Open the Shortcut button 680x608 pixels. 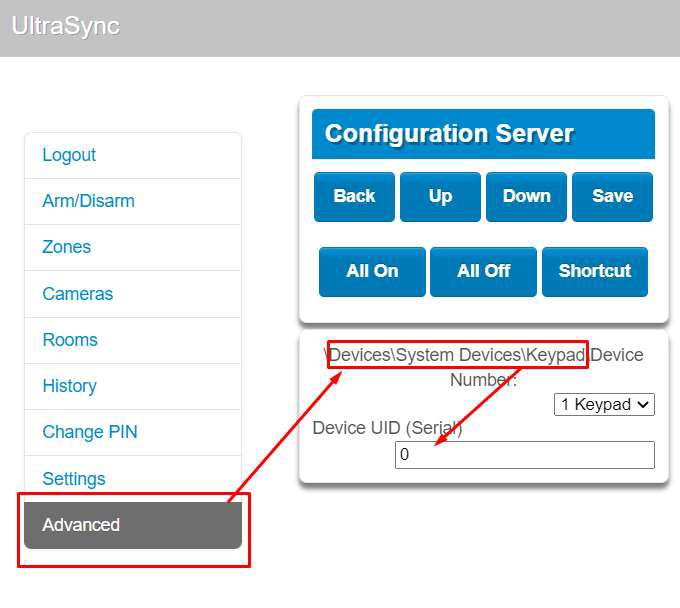(595, 271)
